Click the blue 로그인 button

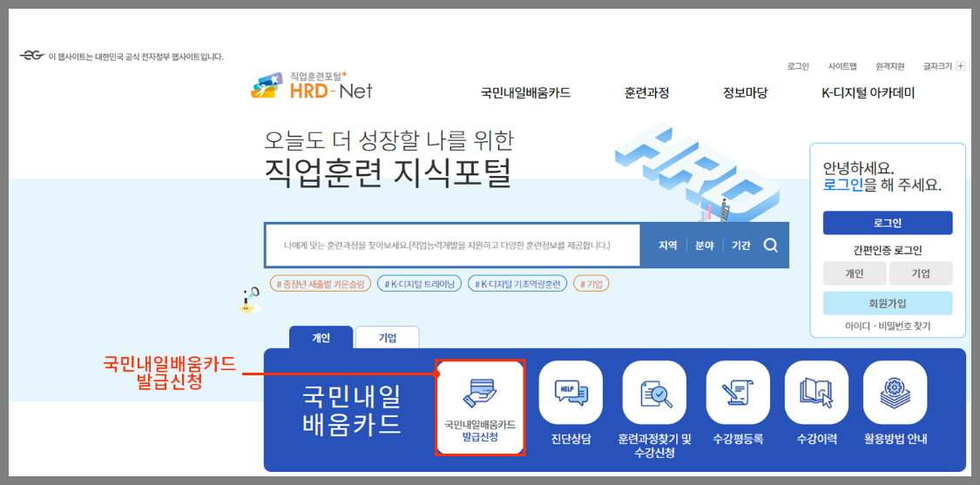click(888, 223)
